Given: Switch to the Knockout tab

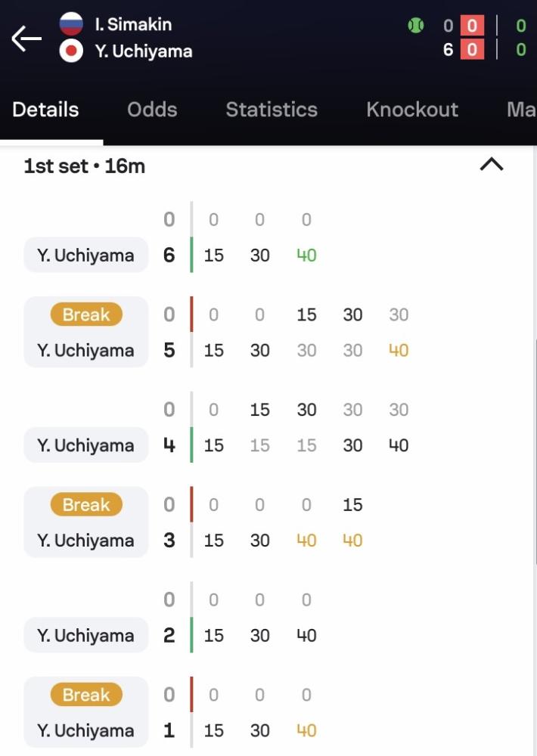Looking at the screenshot, I should click(412, 110).
